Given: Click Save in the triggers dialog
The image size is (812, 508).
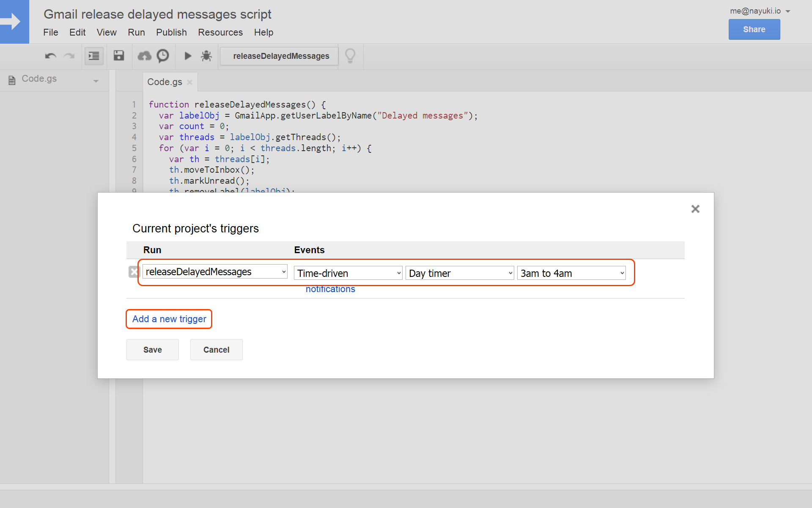Looking at the screenshot, I should (153, 350).
